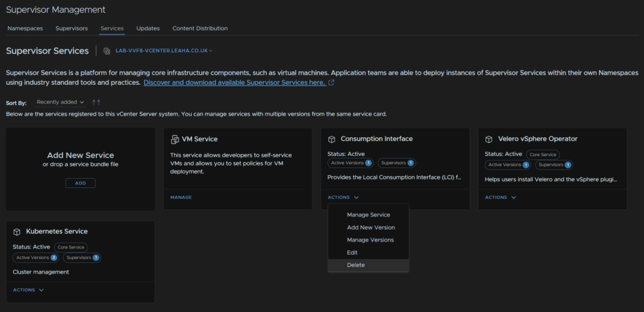The image size is (644, 312).
Task: Click Status: Active on Kubernetes Service card
Action: (31, 247)
